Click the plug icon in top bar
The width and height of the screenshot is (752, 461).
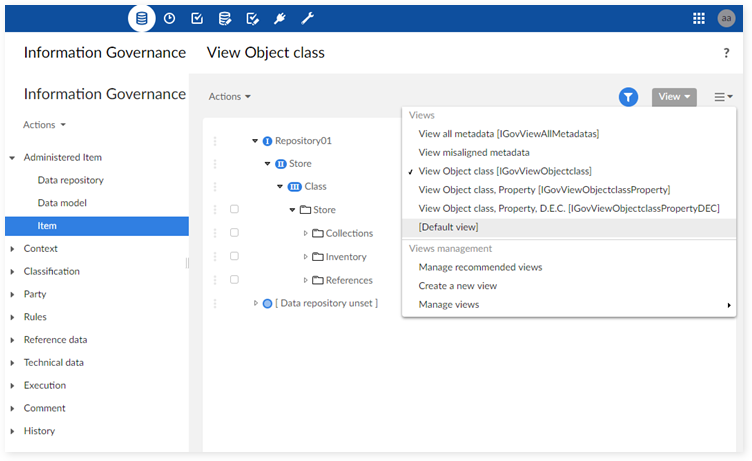280,18
